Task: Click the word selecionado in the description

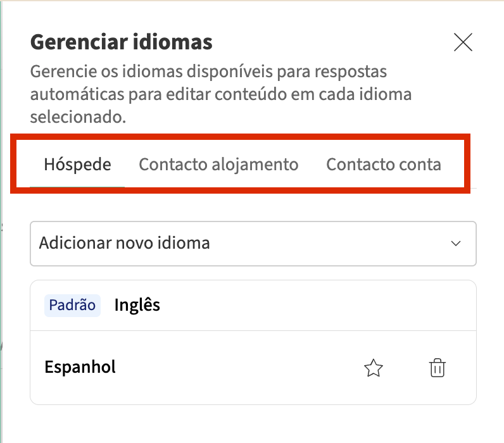Action: [75, 118]
